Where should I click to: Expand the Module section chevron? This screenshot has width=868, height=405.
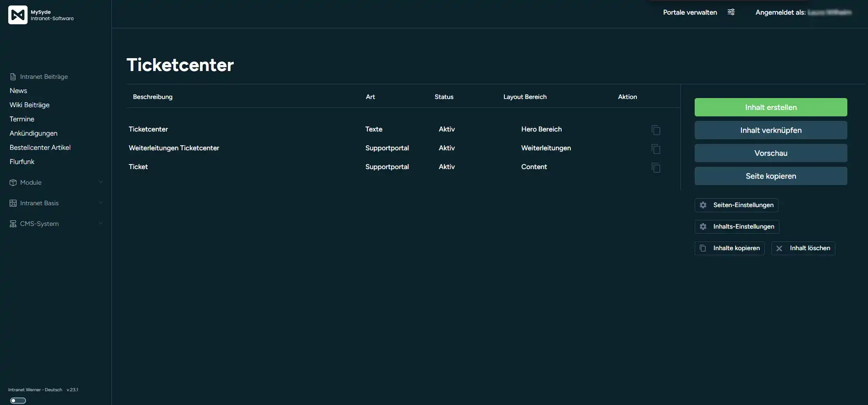[x=100, y=182]
